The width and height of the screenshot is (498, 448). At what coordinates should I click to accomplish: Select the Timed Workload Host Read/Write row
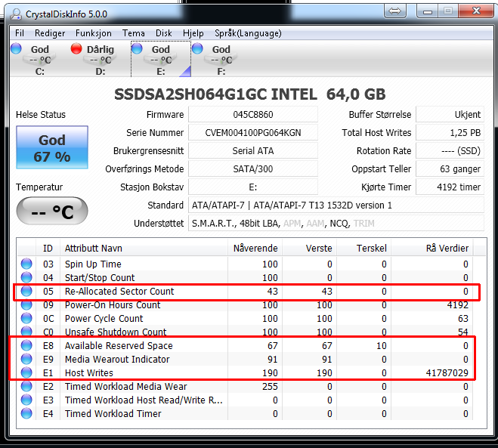click(245, 400)
